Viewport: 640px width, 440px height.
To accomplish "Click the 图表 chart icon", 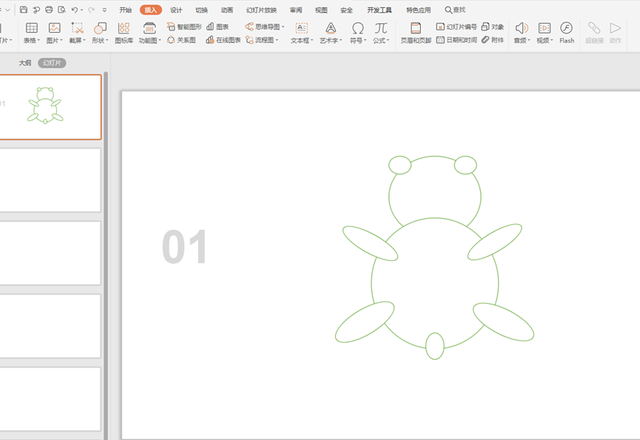I will [x=217, y=26].
